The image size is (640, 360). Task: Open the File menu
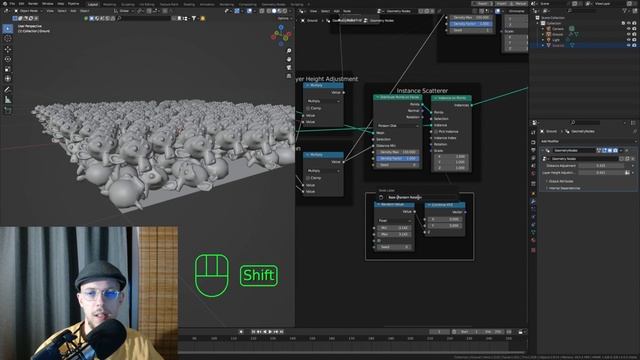[x=12, y=4]
